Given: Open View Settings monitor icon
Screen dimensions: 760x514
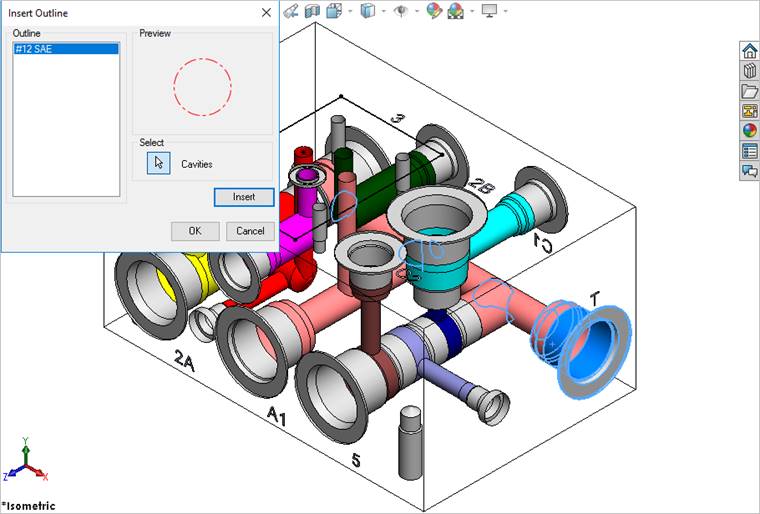Looking at the screenshot, I should [x=490, y=10].
